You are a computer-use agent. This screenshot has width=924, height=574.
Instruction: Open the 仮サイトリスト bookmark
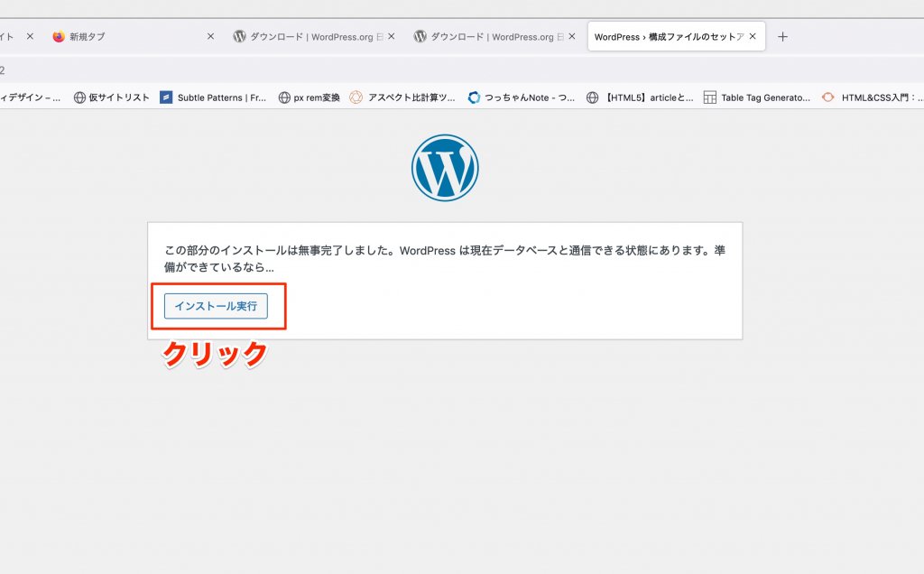click(x=117, y=97)
